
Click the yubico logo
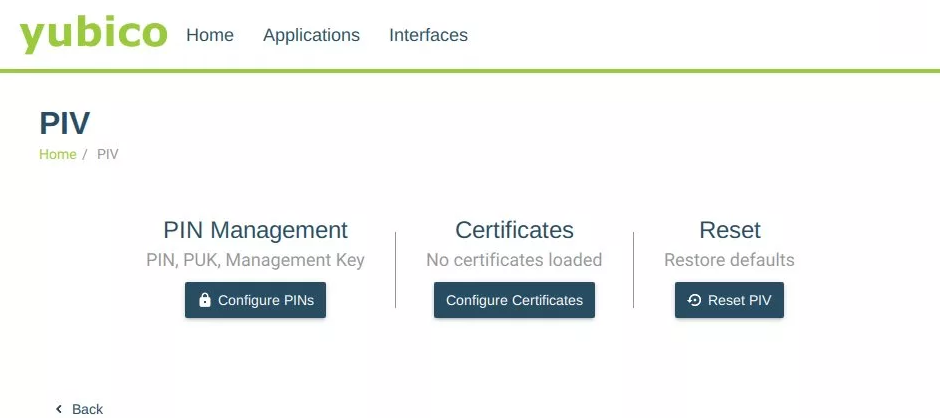click(93, 34)
